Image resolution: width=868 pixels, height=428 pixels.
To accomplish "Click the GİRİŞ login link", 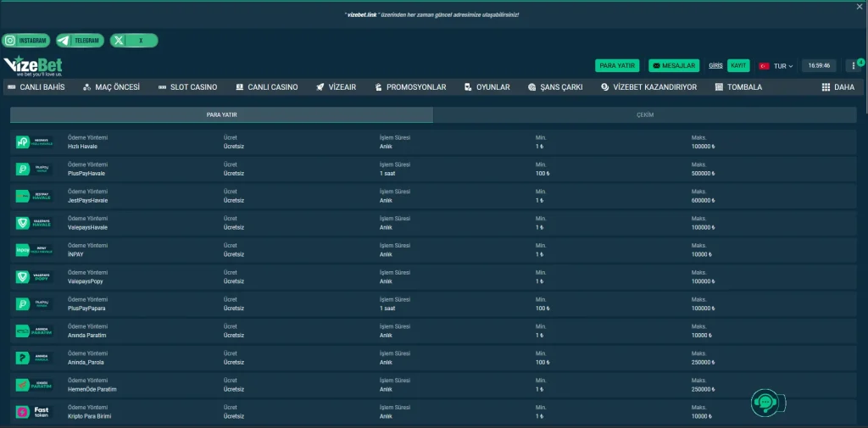I will click(x=715, y=65).
